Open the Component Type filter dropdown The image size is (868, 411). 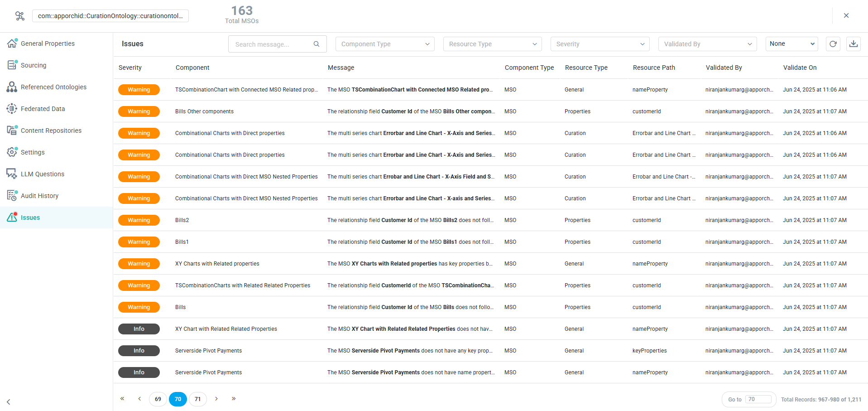384,44
